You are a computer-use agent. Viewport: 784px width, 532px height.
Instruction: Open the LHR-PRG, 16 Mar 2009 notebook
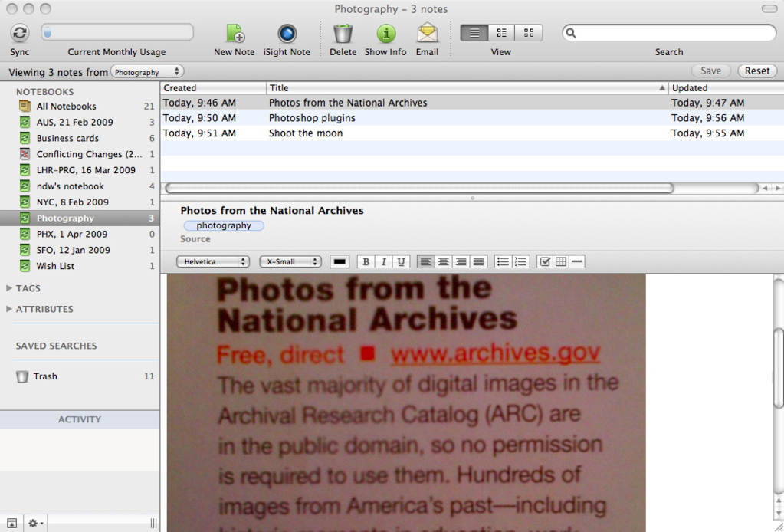80,170
